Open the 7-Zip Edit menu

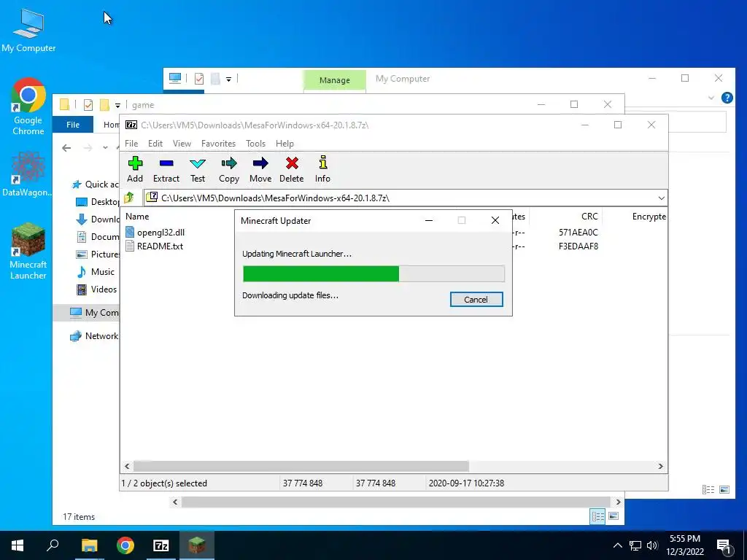pyautogui.click(x=155, y=144)
